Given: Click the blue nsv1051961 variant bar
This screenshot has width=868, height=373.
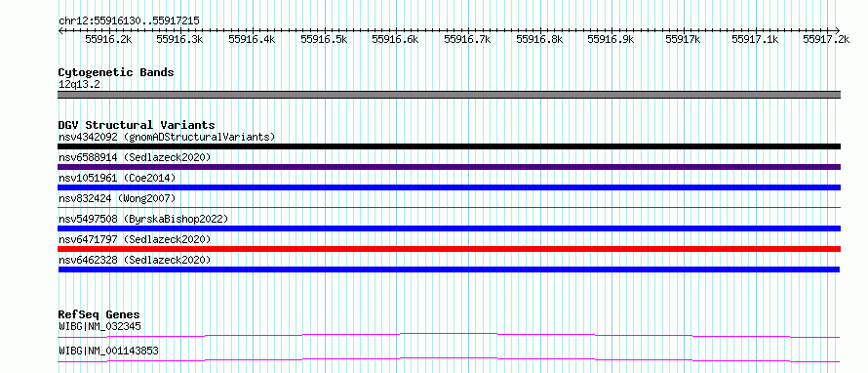Looking at the screenshot, I should tap(449, 187).
